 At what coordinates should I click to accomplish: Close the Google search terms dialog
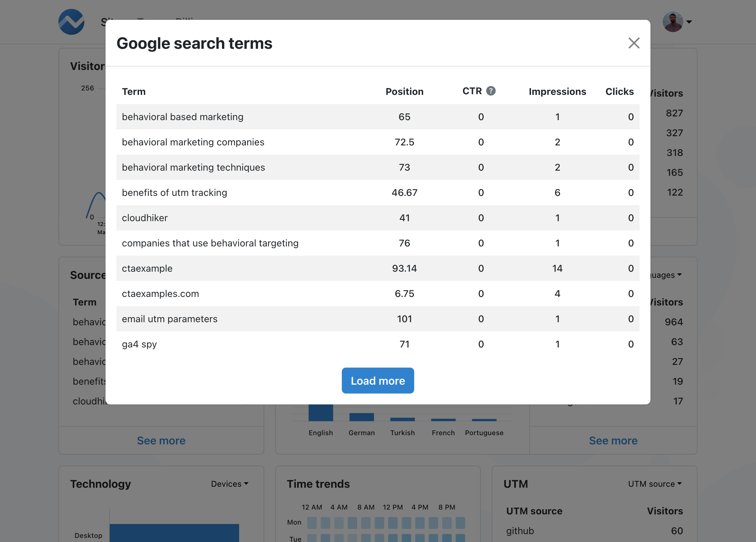tap(634, 43)
